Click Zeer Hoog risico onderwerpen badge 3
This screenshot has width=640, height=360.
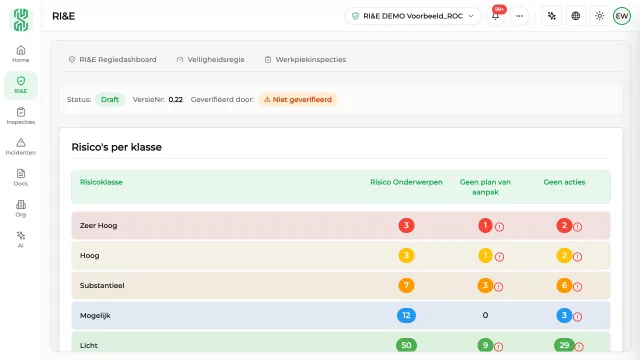coord(406,225)
